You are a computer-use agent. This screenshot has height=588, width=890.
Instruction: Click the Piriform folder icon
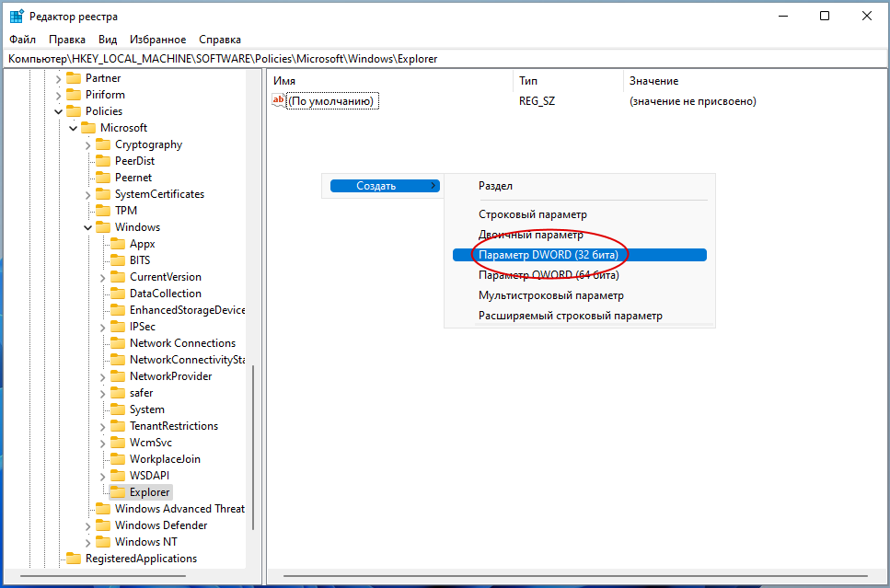74,94
